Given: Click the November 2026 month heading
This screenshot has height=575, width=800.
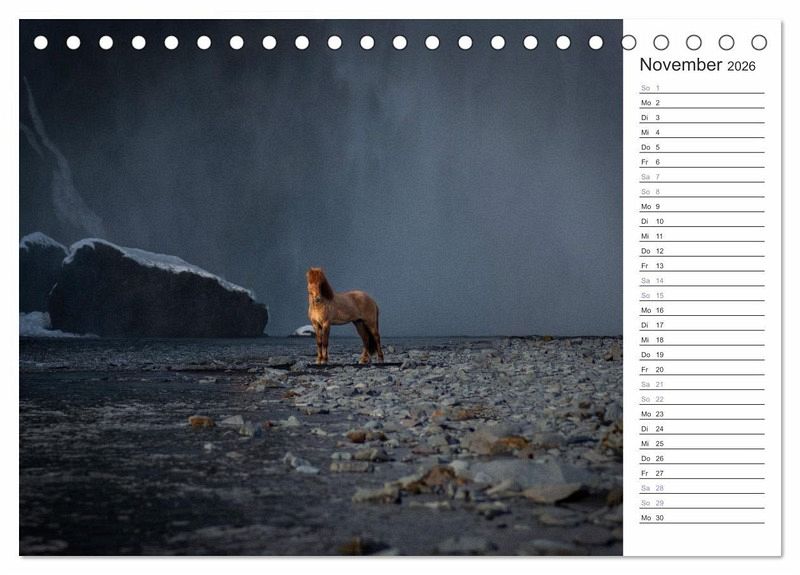Looking at the screenshot, I should tap(697, 65).
